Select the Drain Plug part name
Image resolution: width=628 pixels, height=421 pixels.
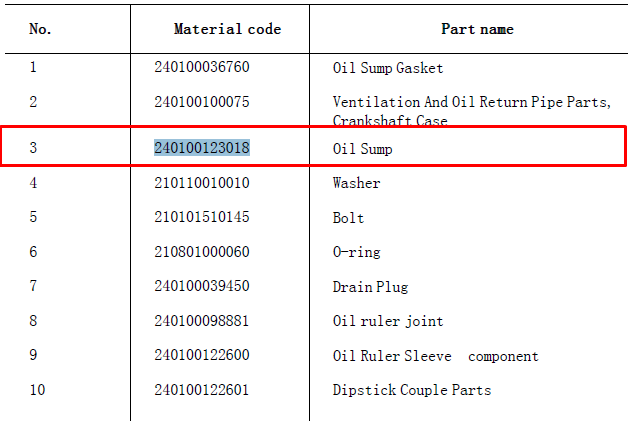coord(370,287)
